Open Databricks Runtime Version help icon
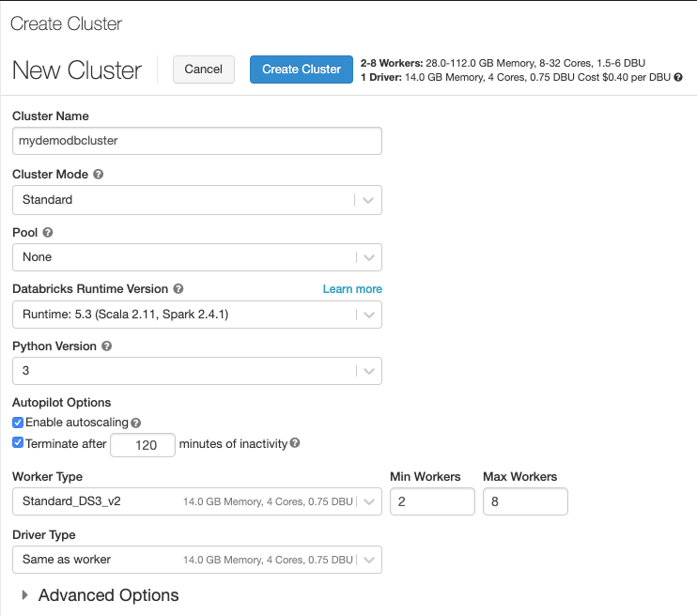This screenshot has width=697, height=616. (178, 289)
